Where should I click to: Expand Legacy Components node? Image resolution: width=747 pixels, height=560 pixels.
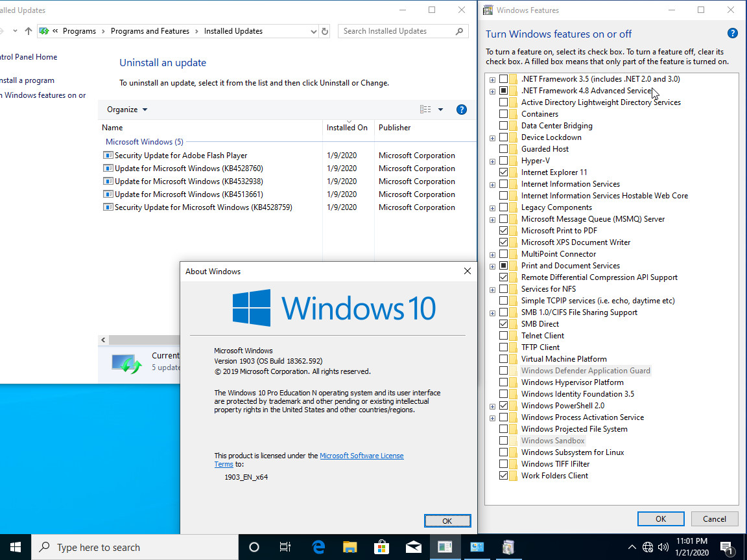[x=493, y=207]
